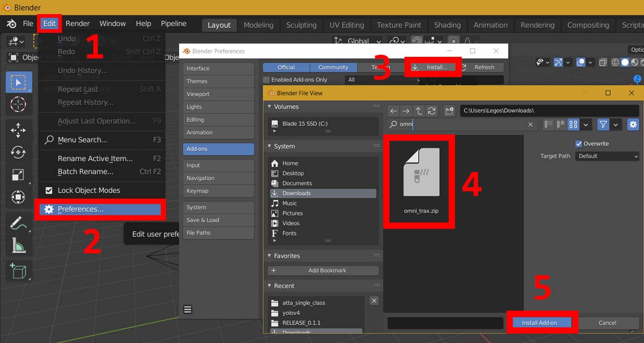The width and height of the screenshot is (644, 343).
Task: Click the Refresh button in Preferences
Action: pos(480,67)
